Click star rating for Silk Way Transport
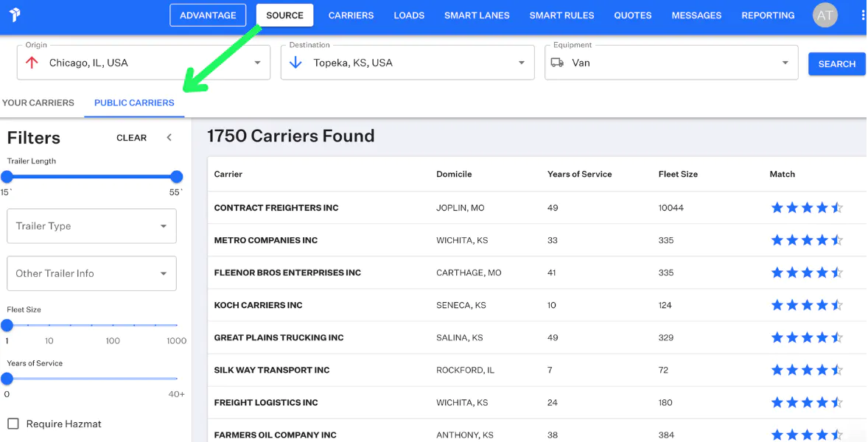Viewport: 868px width, 442px height. click(807, 370)
